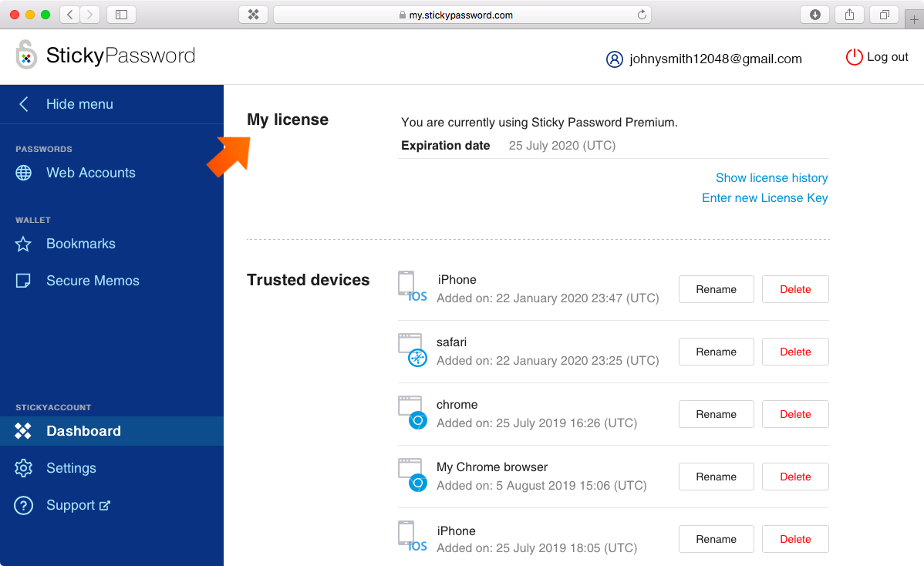Click the 'My license' heading
924x566 pixels.
coord(288,120)
